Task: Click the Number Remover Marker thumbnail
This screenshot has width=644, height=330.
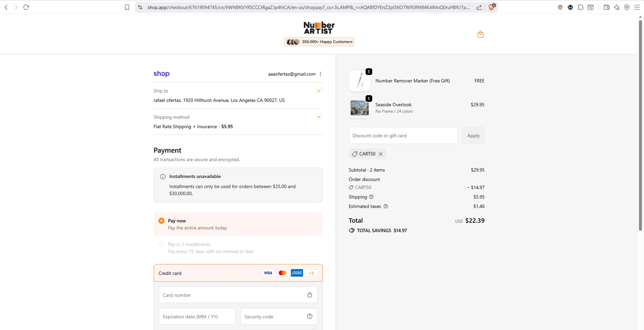Action: click(360, 81)
